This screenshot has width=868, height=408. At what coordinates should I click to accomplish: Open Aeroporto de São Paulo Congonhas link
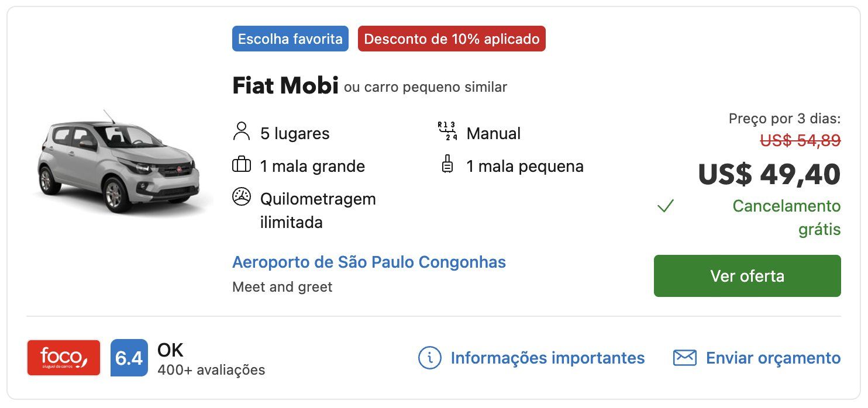click(x=369, y=262)
